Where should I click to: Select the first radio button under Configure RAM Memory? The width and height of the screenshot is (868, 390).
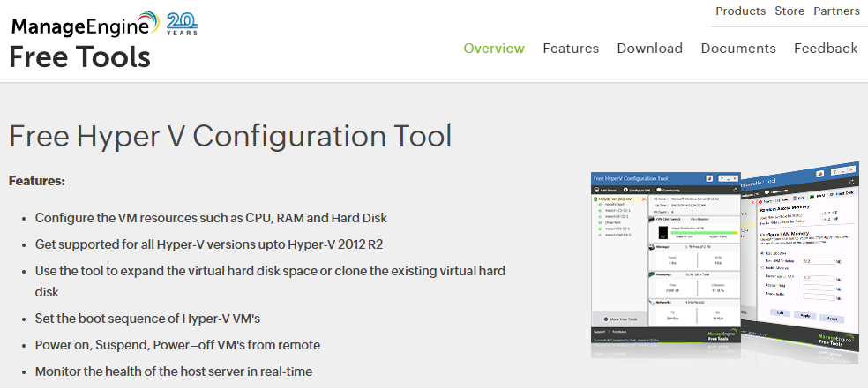pos(762,253)
